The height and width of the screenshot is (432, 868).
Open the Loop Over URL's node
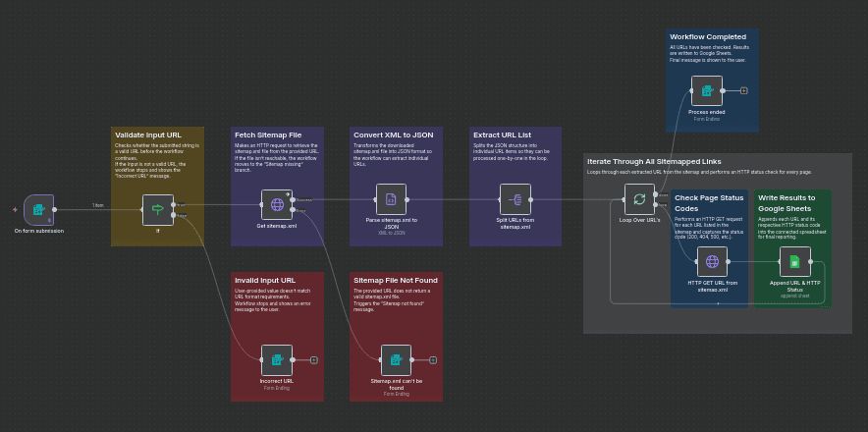[x=639, y=199]
